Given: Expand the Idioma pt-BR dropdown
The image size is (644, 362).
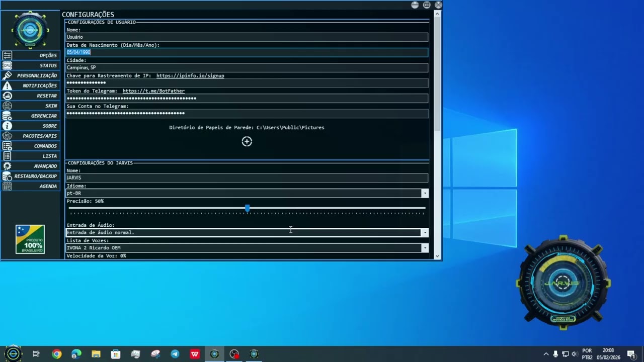Looking at the screenshot, I should coord(425,194).
